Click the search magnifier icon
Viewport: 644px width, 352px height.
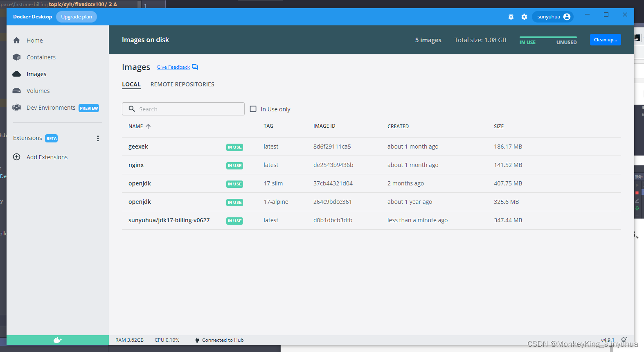(x=132, y=109)
